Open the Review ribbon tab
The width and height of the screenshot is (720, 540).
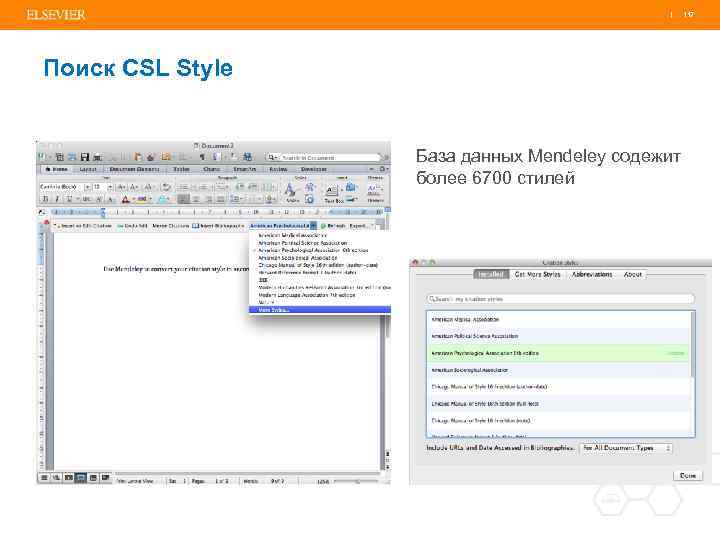pos(278,169)
